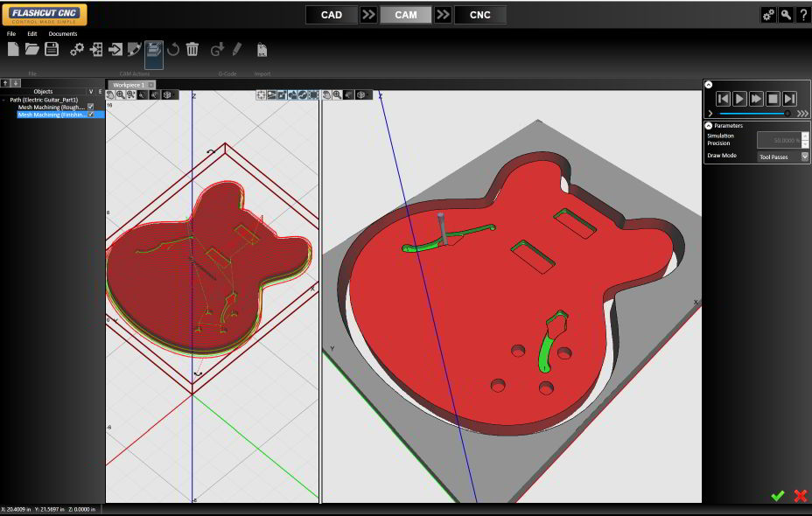812x516 pixels.
Task: Select the Mesh Machining (Rough...) tree item
Action: pos(52,107)
